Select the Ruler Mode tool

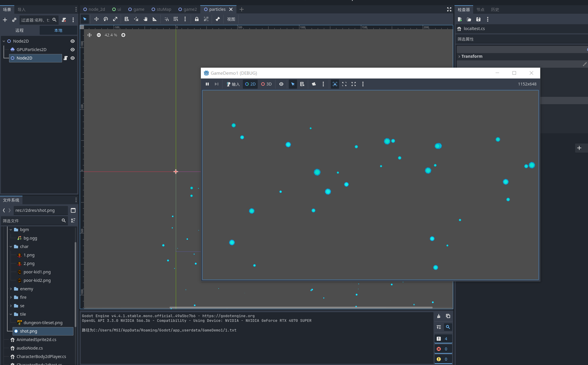tap(155, 19)
